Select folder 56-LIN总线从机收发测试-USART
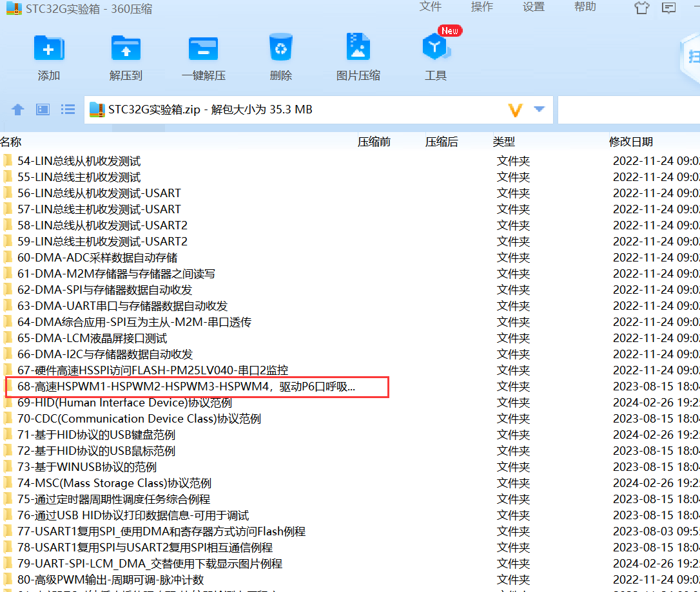Image resolution: width=700 pixels, height=592 pixels. pyautogui.click(x=99, y=193)
